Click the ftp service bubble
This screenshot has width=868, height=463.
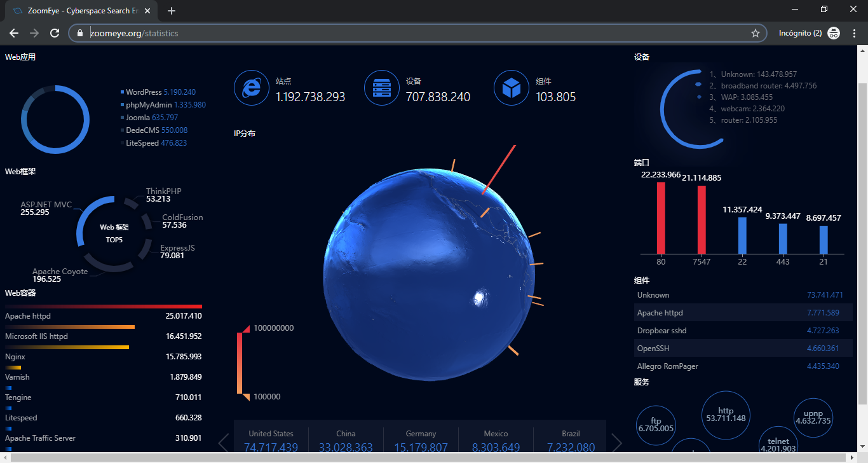[x=656, y=425]
